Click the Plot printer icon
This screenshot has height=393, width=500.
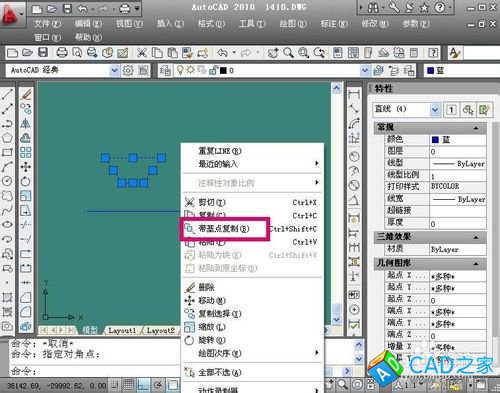click(62, 53)
